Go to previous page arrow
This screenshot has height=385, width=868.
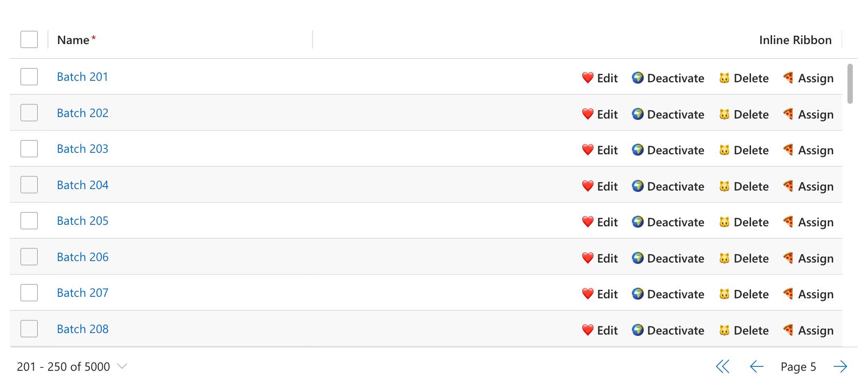[756, 366]
